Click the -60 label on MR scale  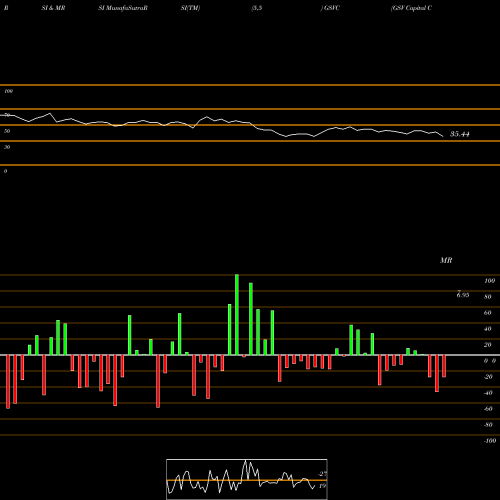488,409
